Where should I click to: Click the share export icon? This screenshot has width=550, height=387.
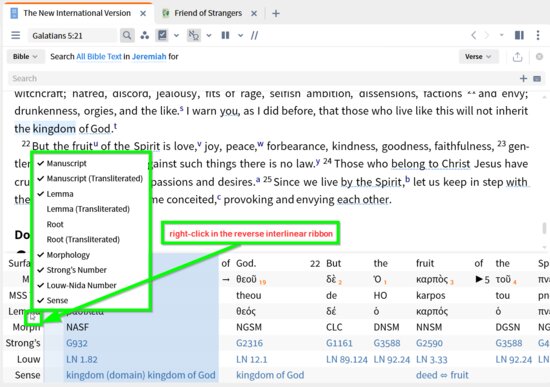pos(517,57)
